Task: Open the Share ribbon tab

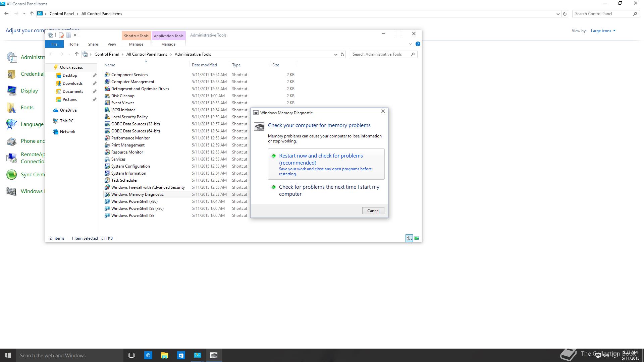Action: point(93,44)
